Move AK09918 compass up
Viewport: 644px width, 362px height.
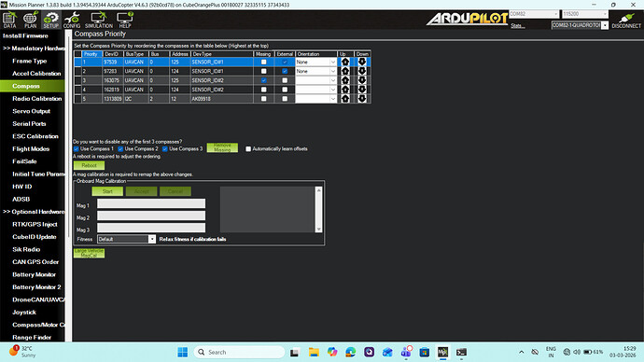click(345, 99)
